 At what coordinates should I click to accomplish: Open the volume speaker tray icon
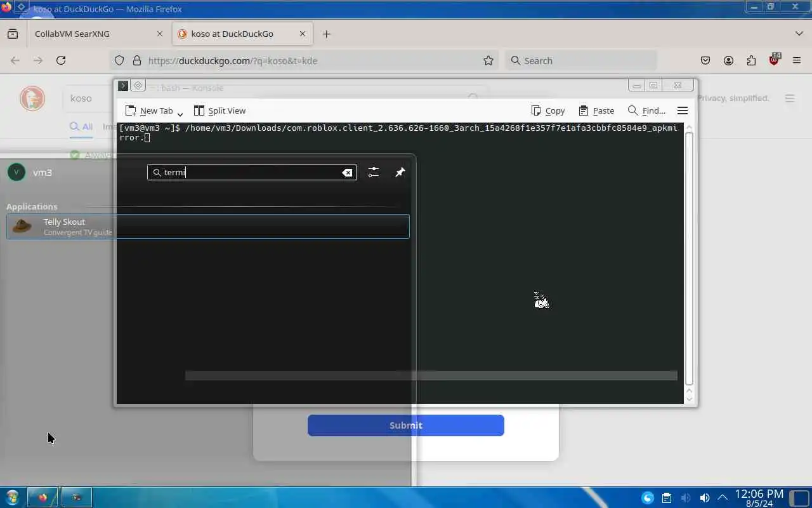pyautogui.click(x=704, y=498)
